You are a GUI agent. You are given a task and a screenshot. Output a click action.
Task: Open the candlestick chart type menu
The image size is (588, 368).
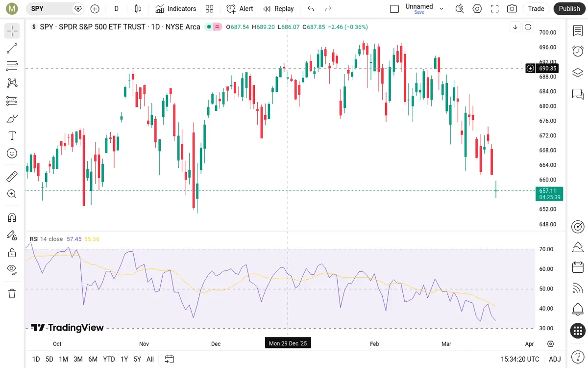pyautogui.click(x=138, y=8)
